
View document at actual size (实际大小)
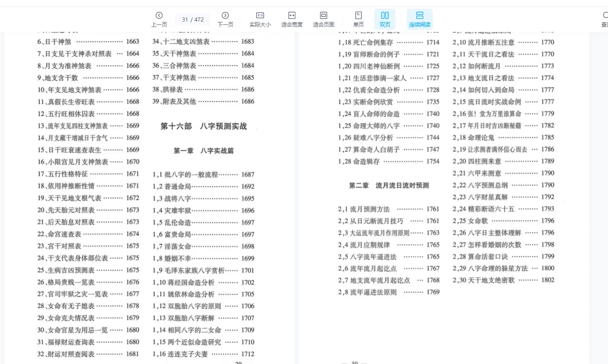click(260, 19)
